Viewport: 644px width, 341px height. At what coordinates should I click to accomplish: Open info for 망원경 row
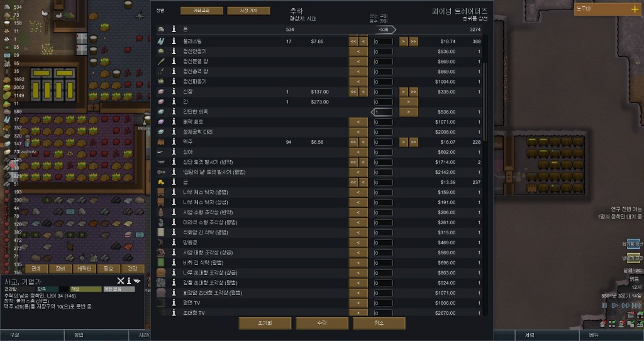[174, 242]
